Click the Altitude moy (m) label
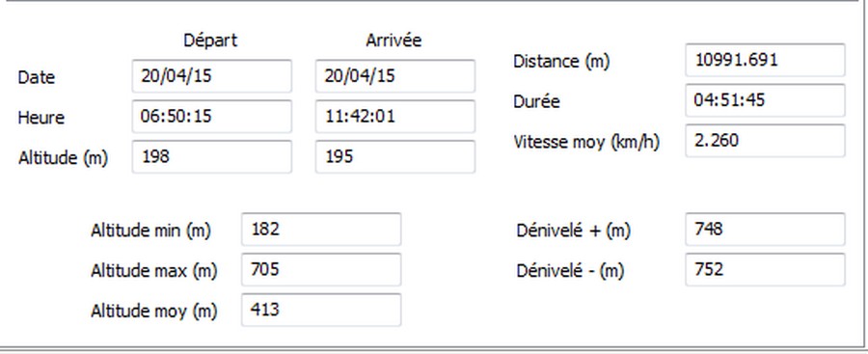868x354 pixels. point(154,312)
